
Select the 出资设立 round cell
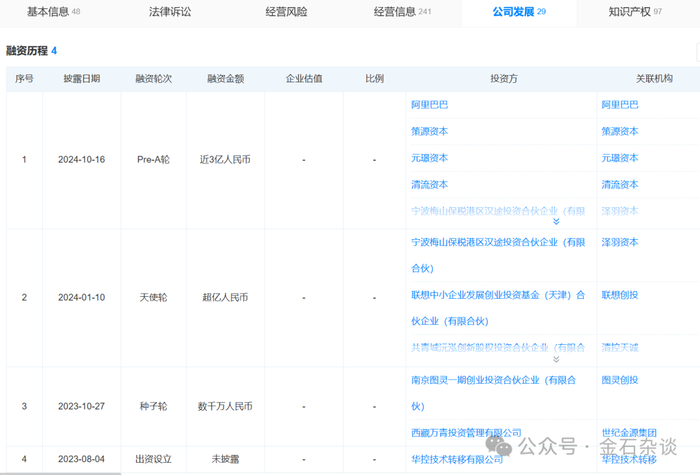coord(154,459)
